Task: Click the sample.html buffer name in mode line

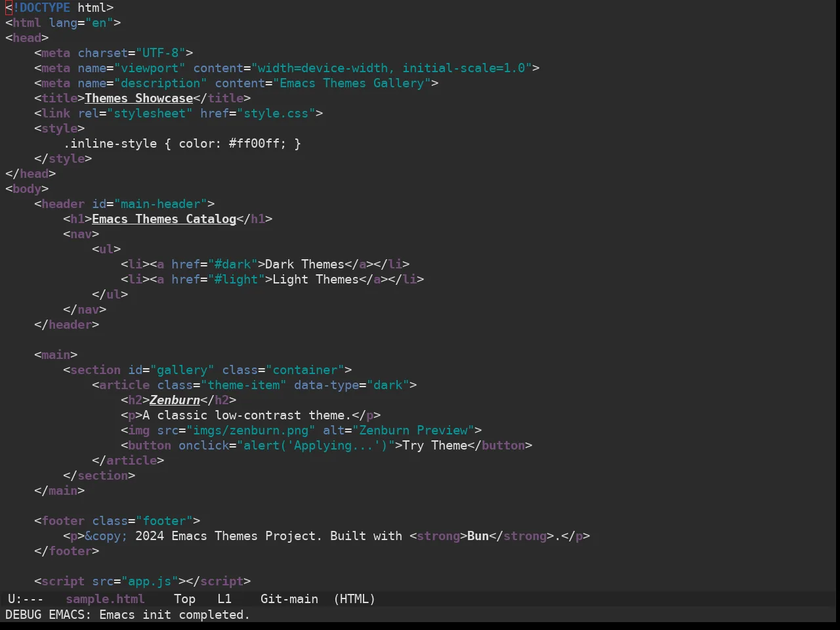Action: click(105, 599)
